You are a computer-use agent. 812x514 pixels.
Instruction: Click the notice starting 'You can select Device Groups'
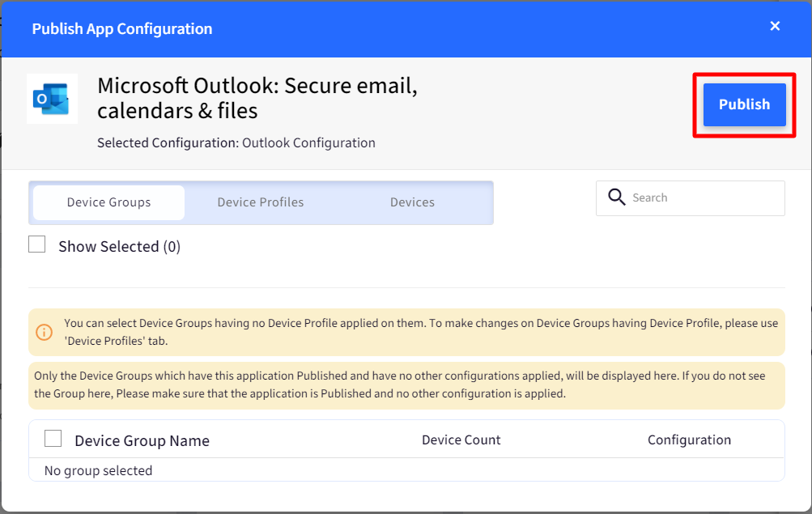coord(406,332)
